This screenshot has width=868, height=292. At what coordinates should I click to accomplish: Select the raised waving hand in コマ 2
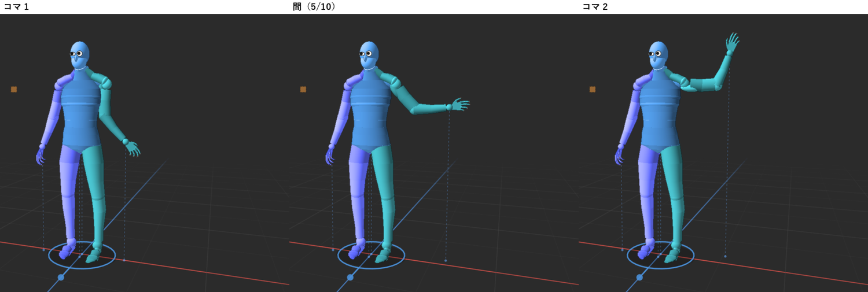pyautogui.click(x=733, y=43)
